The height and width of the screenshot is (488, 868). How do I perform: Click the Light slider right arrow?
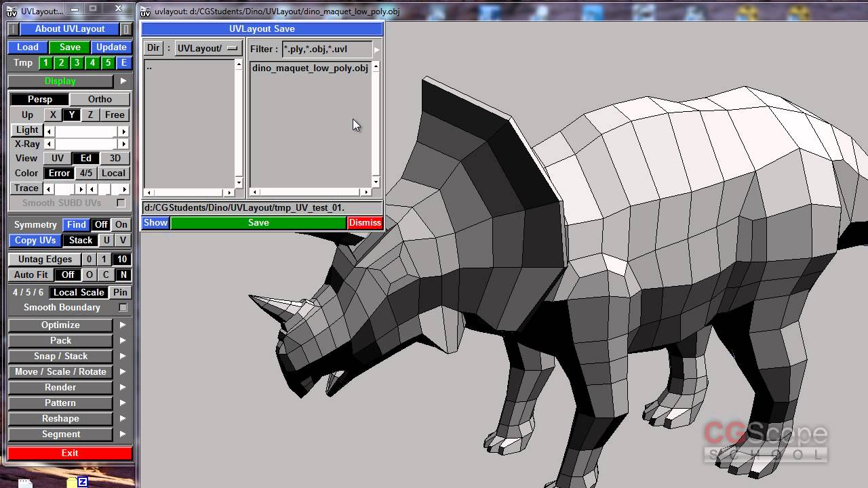click(x=123, y=131)
